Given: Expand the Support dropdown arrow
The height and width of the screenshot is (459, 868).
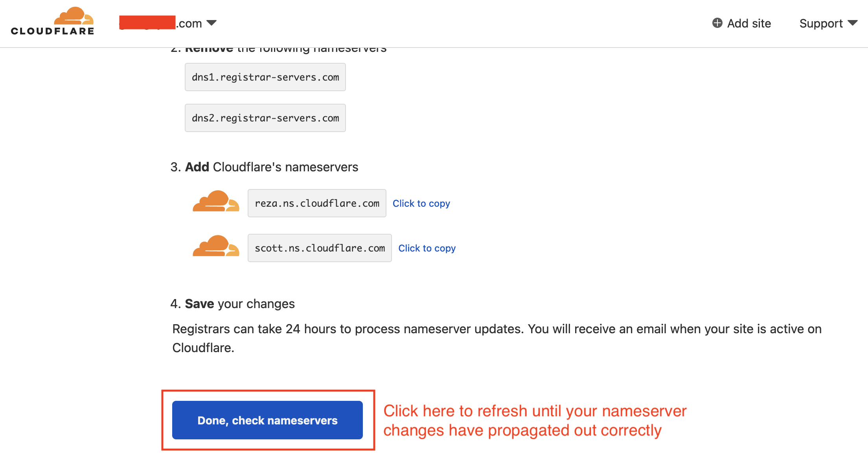Looking at the screenshot, I should [x=852, y=23].
